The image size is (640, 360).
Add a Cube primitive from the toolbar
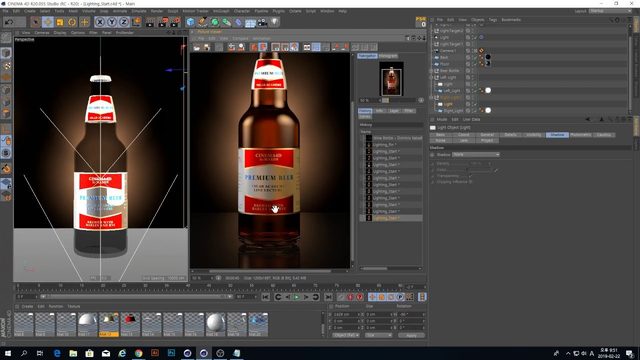[191, 22]
